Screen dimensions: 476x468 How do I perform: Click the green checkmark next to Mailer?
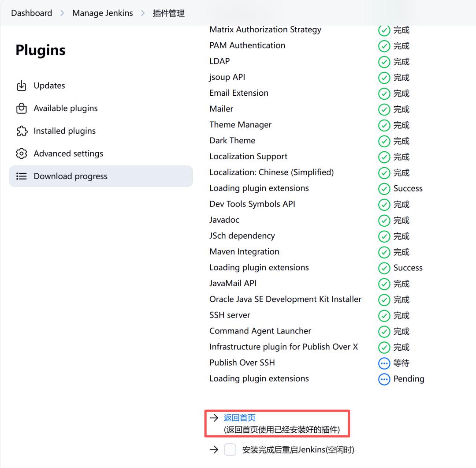click(384, 109)
